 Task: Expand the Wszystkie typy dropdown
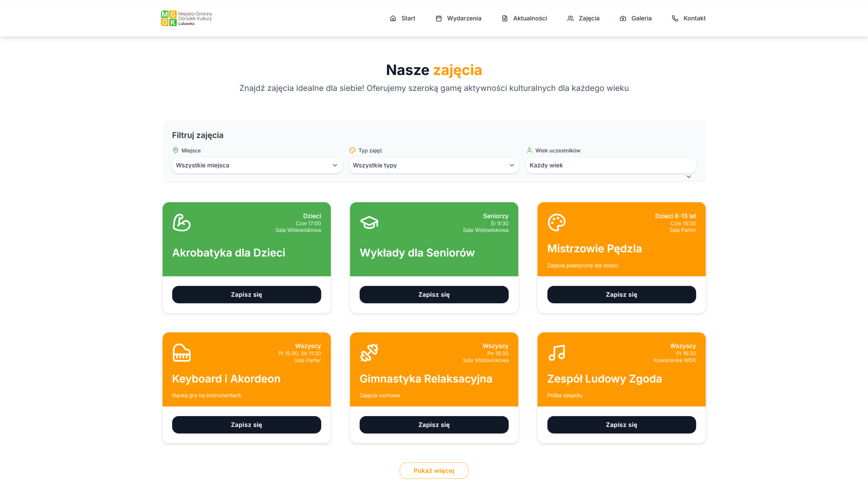(434, 165)
